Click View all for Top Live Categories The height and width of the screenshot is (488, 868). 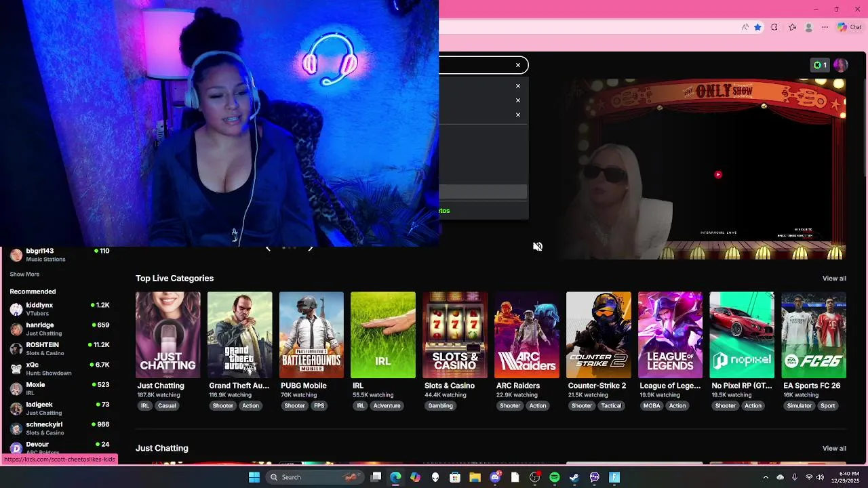pos(834,279)
